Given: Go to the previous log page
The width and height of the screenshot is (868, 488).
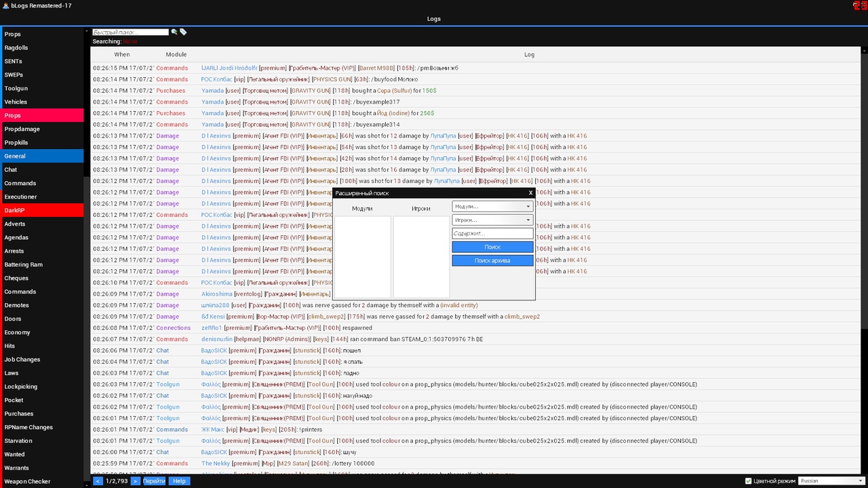Looking at the screenshot, I should (98, 481).
